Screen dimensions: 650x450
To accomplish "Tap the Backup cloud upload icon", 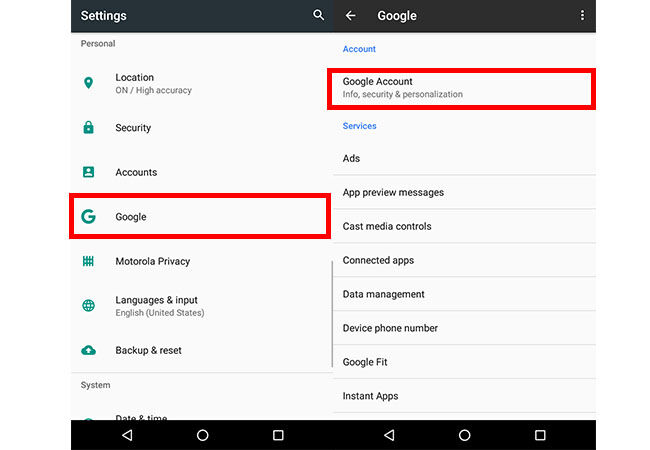I will pos(88,350).
